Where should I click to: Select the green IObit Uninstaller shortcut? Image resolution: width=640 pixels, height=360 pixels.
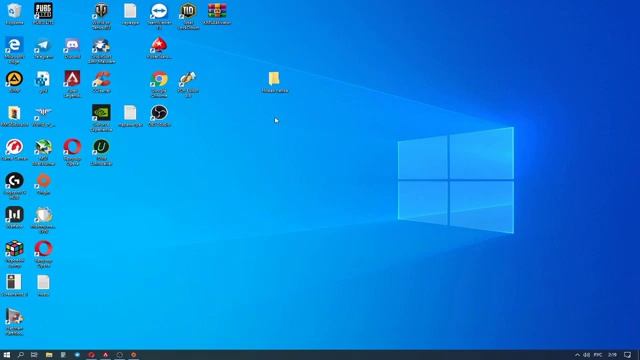click(101, 147)
